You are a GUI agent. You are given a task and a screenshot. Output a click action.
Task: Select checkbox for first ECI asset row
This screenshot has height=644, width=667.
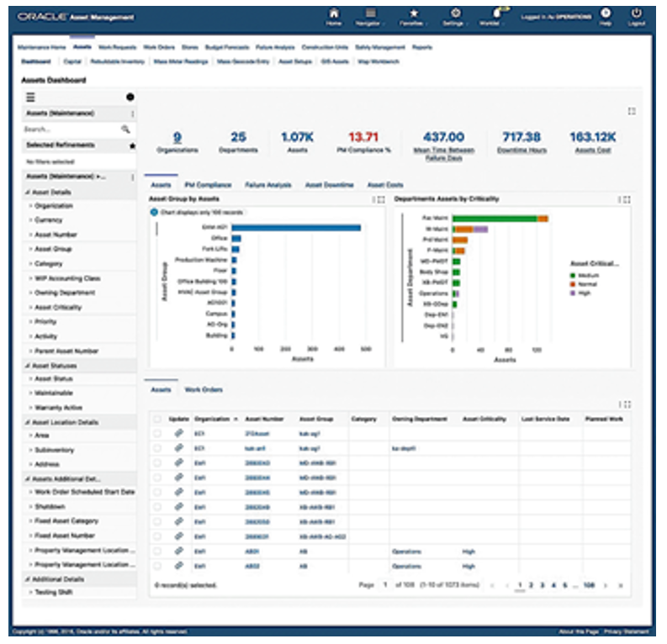(157, 434)
